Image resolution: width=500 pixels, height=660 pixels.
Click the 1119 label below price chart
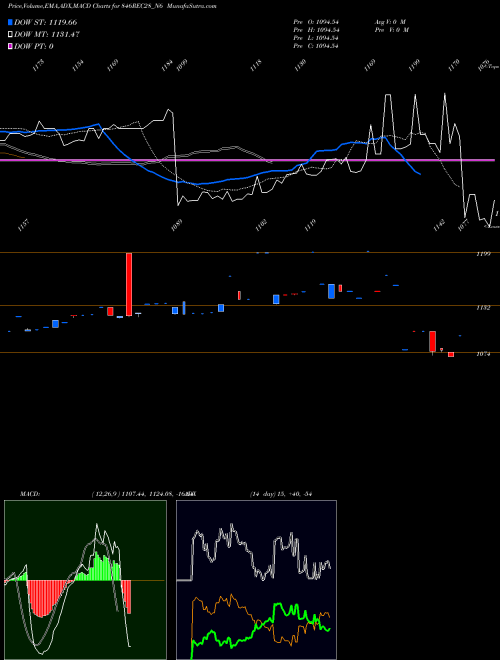310,226
